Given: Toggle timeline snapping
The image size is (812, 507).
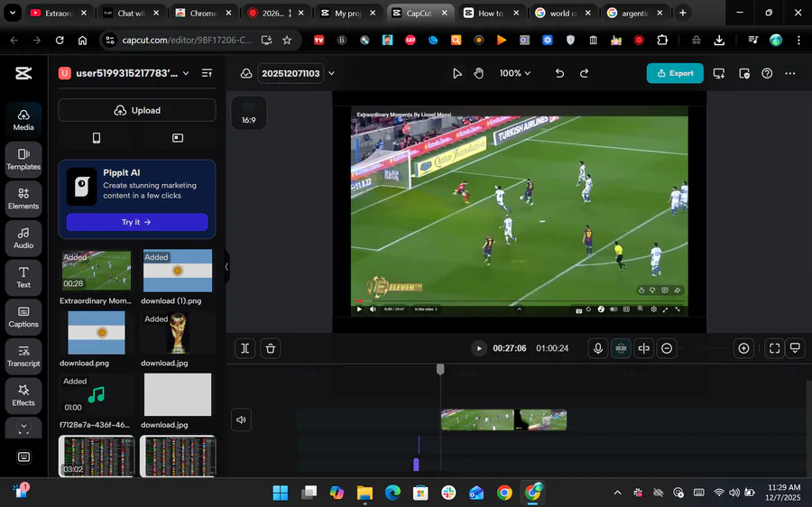Looking at the screenshot, I should pyautogui.click(x=621, y=348).
